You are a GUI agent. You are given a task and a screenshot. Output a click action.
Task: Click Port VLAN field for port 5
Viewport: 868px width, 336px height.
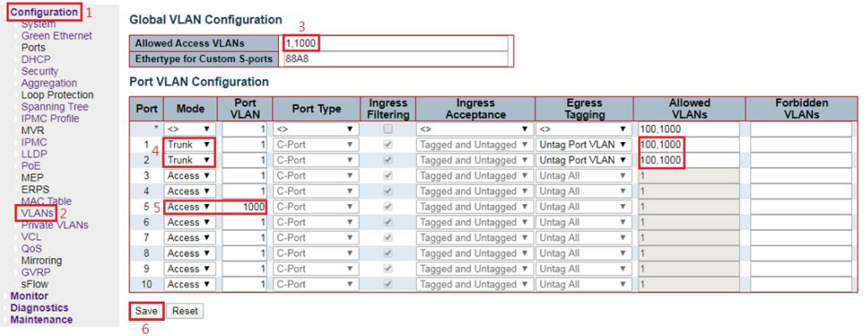[x=245, y=207]
